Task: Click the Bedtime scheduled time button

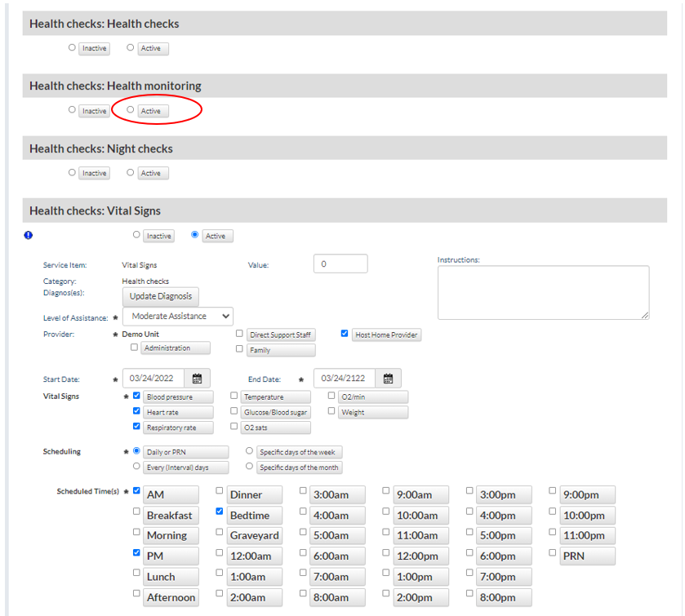Action: [x=254, y=516]
